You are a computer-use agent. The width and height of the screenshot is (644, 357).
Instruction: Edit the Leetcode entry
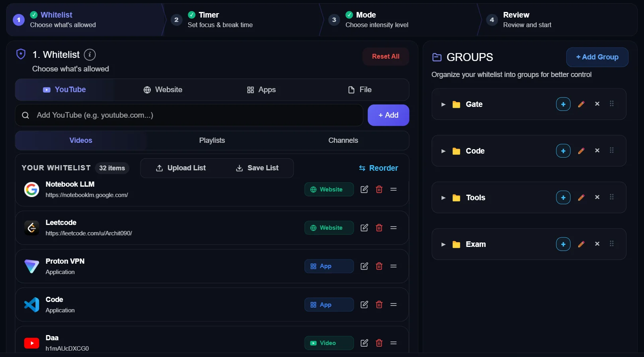(x=364, y=228)
